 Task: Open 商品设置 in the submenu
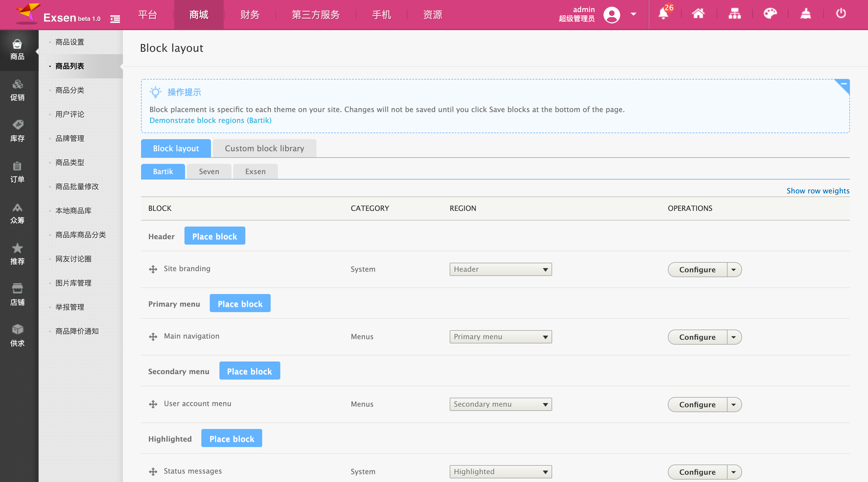[70, 42]
